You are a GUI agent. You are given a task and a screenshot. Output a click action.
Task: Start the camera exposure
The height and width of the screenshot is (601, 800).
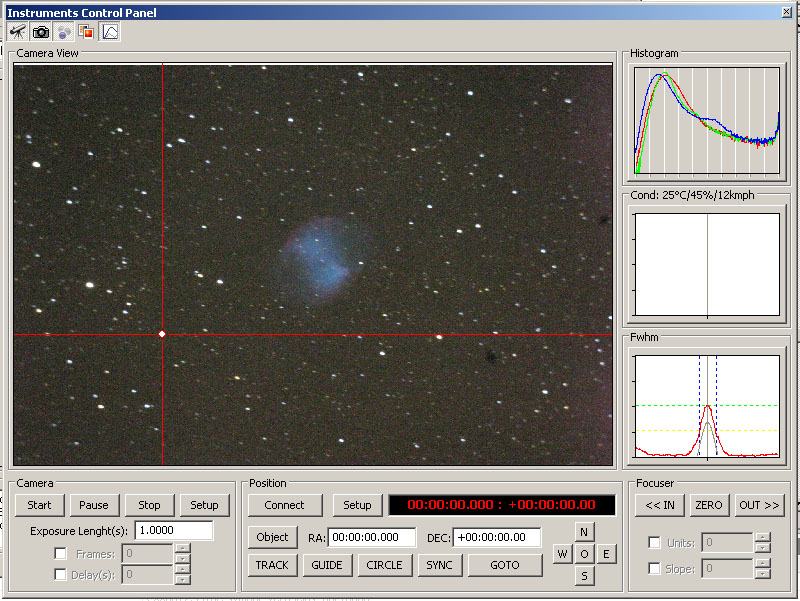(x=39, y=505)
